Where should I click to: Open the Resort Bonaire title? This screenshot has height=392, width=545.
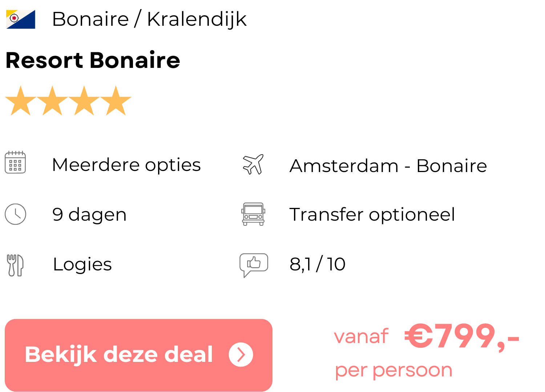tap(93, 60)
